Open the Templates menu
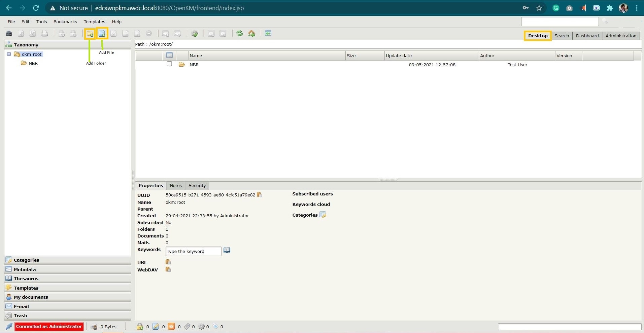 (x=94, y=22)
